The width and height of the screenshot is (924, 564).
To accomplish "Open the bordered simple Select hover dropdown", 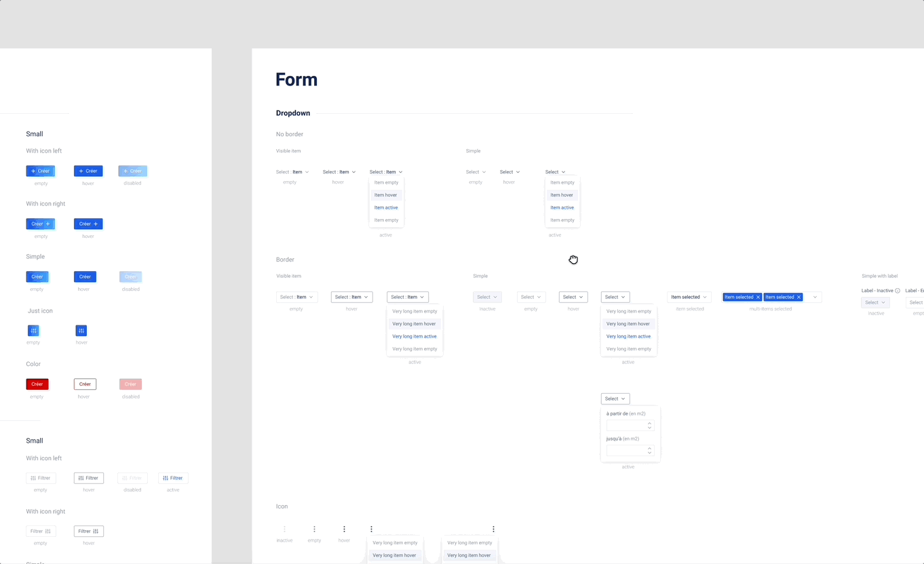I will point(573,297).
